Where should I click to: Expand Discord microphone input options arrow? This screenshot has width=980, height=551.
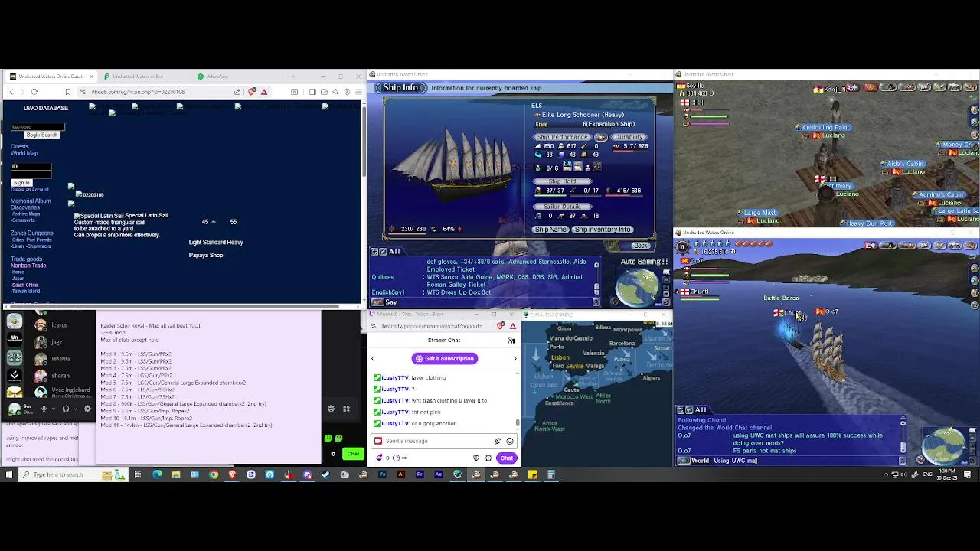[x=53, y=409]
